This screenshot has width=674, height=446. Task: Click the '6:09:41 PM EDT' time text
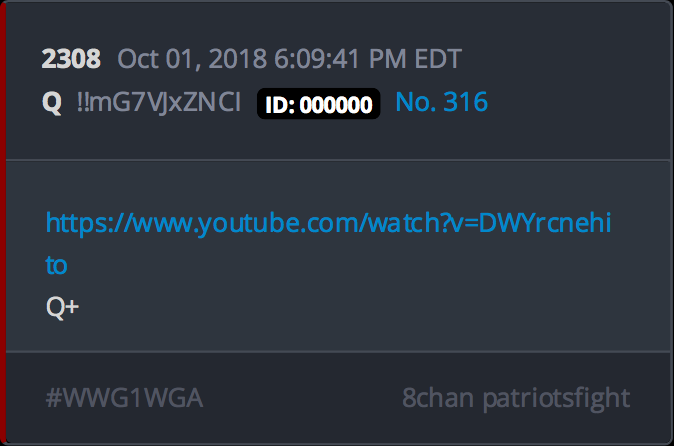pos(368,58)
